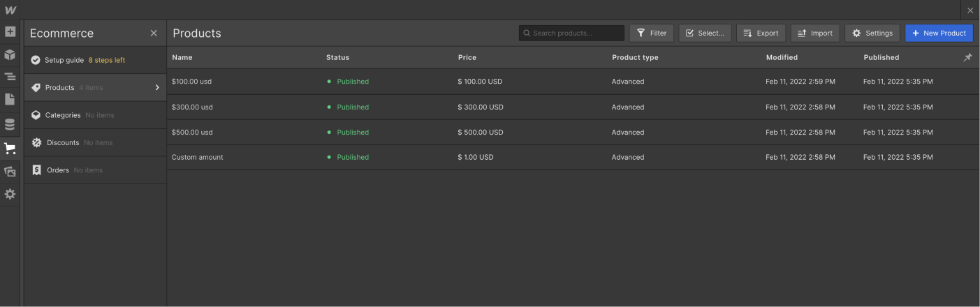Image resolution: width=980 pixels, height=307 pixels.
Task: Open the CMS database icon
Action: point(10,125)
